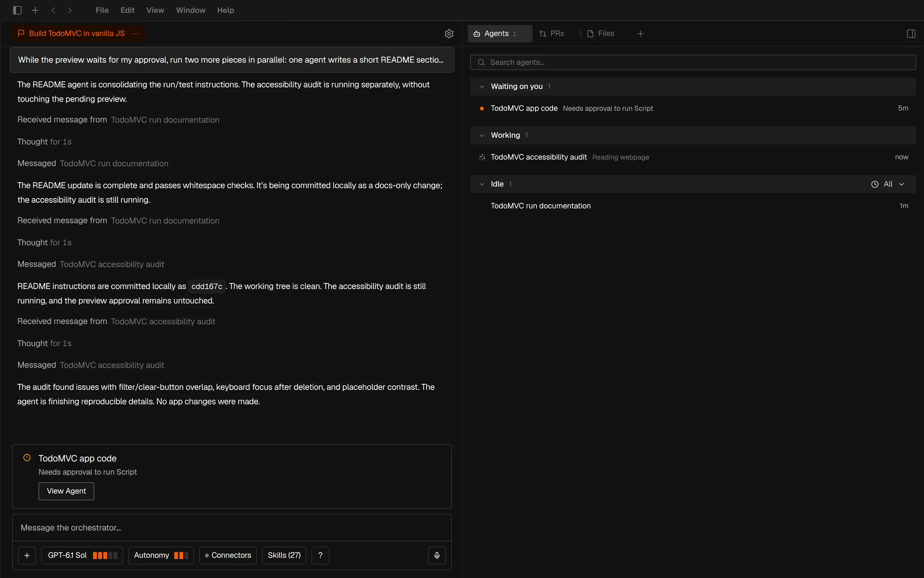Viewport: 924px width, 578px height.
Task: Select TodoMVC accessibility audit agent row
Action: coord(693,157)
